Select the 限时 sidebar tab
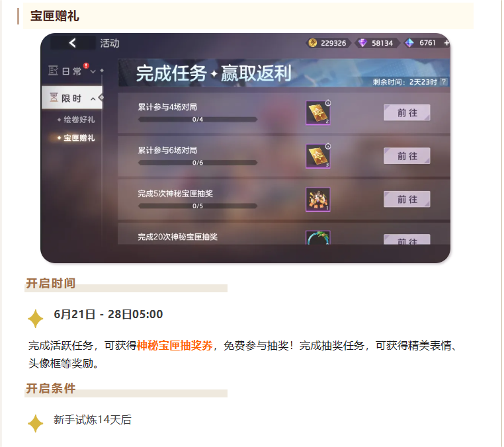This screenshot has width=504, height=447. coord(72,98)
